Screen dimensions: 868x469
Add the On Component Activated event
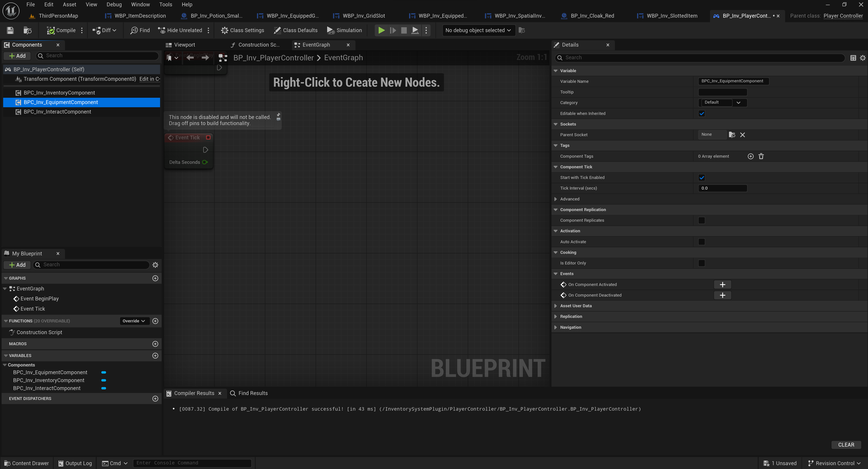[x=722, y=284]
